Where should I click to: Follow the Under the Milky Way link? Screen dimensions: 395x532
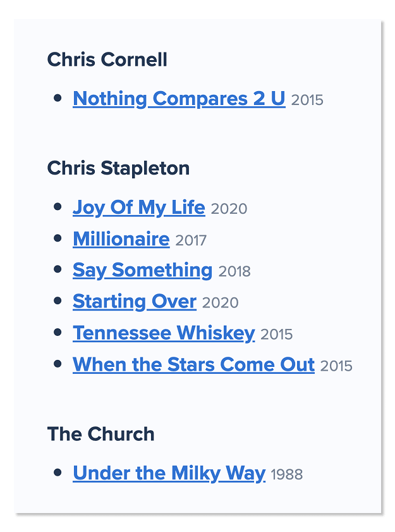click(x=169, y=473)
